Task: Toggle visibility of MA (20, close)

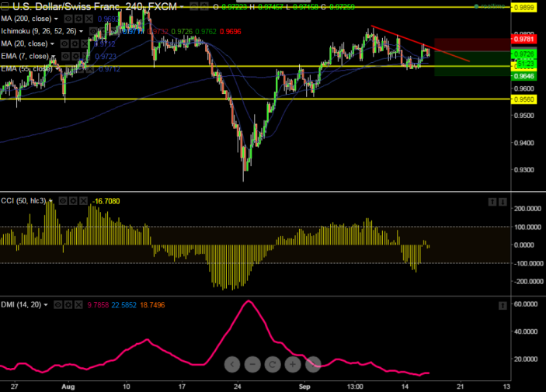Action: (x=64, y=44)
